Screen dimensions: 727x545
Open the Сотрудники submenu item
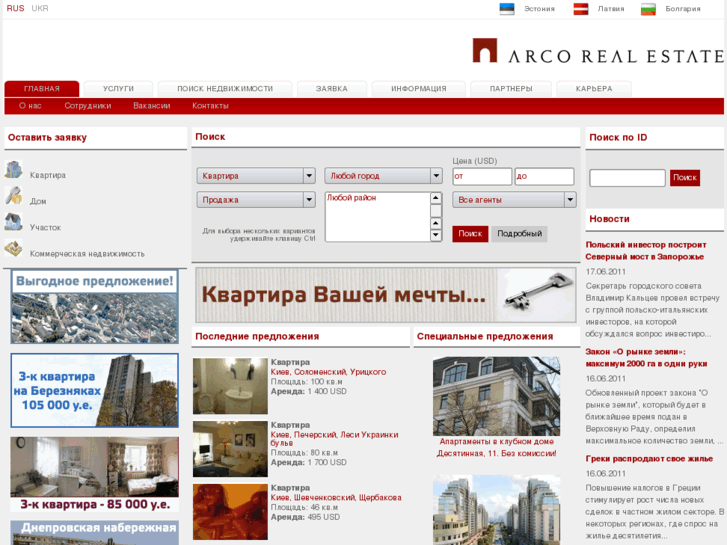(88, 106)
